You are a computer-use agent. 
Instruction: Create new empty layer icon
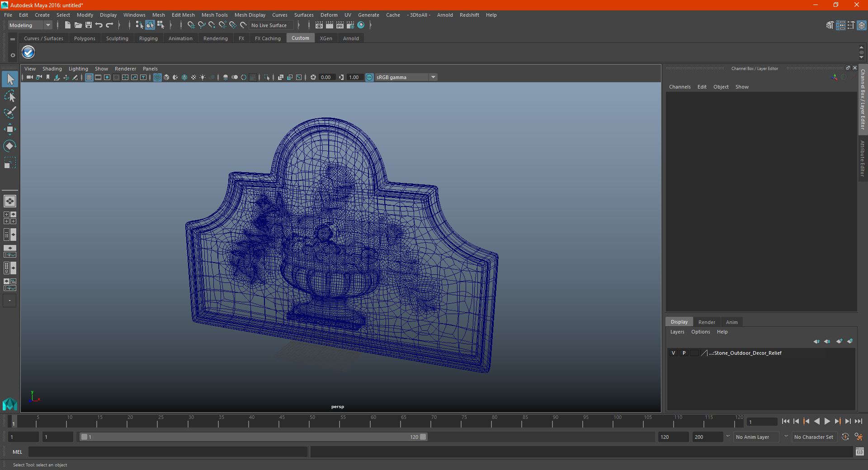839,341
